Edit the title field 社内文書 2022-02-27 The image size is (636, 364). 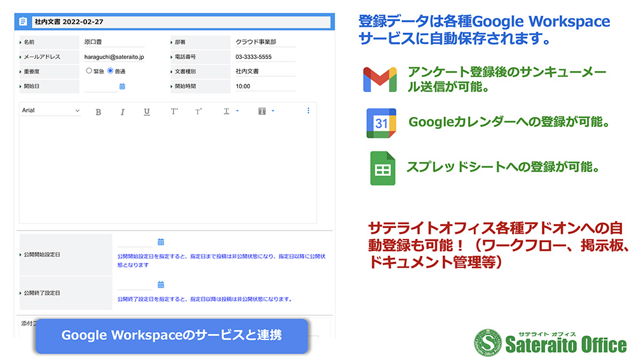pos(181,22)
